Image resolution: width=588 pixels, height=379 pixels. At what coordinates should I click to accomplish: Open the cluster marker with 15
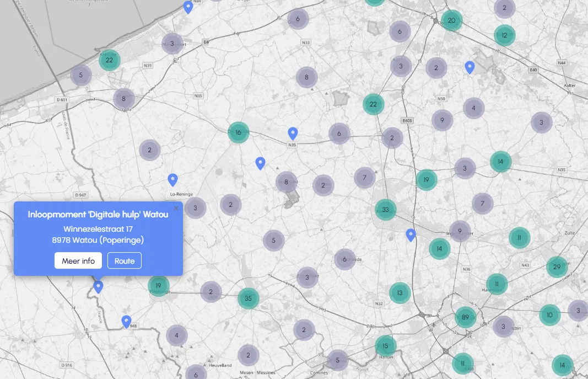point(385,346)
